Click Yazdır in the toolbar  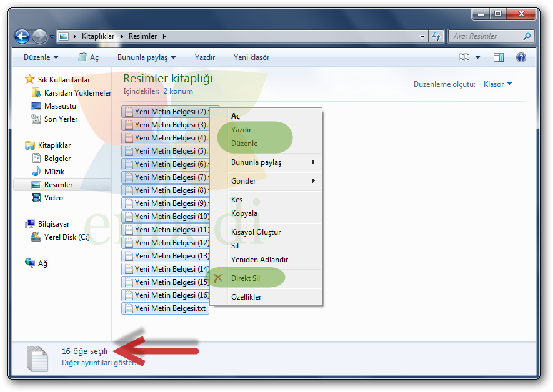[205, 57]
